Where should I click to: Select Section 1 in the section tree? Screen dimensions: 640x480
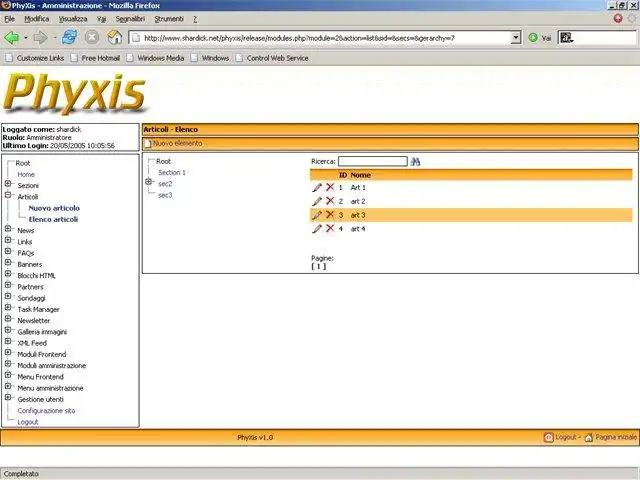172,173
